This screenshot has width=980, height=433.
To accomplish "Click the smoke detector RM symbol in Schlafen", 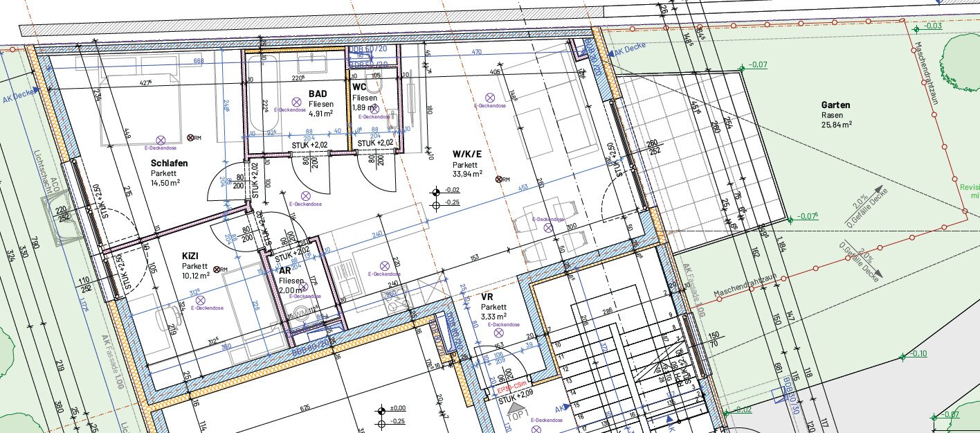I will (190, 139).
